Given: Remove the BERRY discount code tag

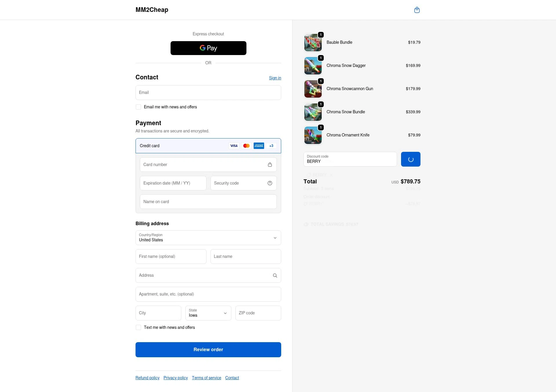Looking at the screenshot, I should [x=331, y=175].
